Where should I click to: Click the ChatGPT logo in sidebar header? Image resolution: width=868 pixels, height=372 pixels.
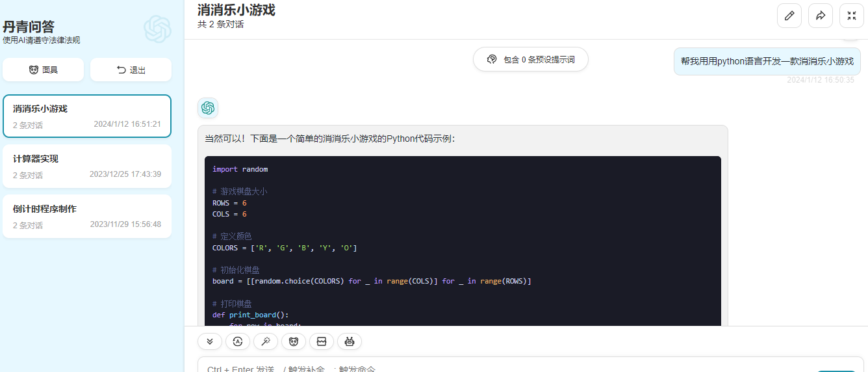pos(157,29)
